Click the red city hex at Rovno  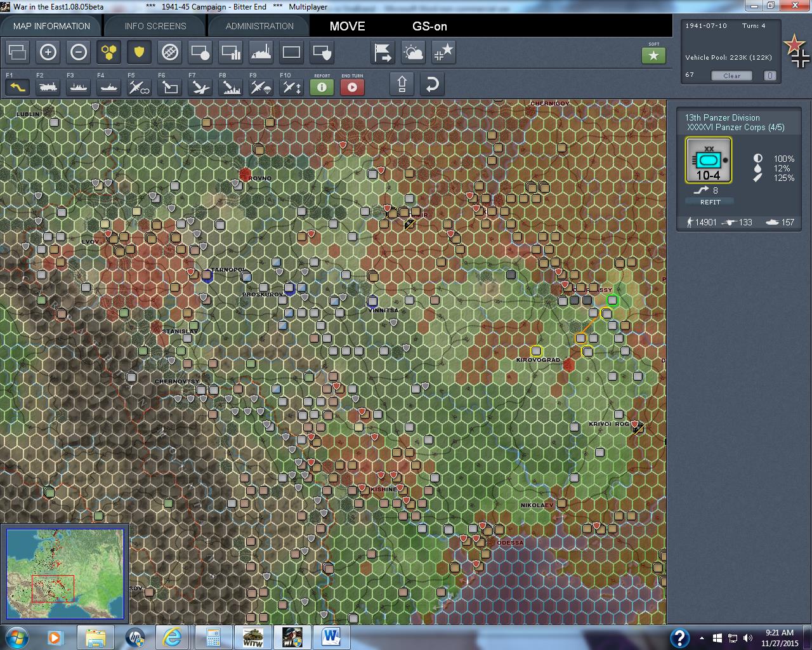246,174
